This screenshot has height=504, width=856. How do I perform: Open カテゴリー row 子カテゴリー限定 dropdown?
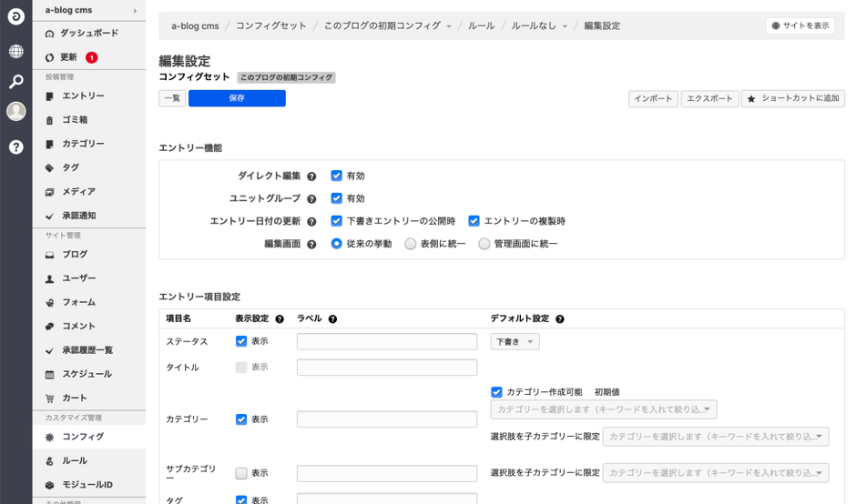716,437
